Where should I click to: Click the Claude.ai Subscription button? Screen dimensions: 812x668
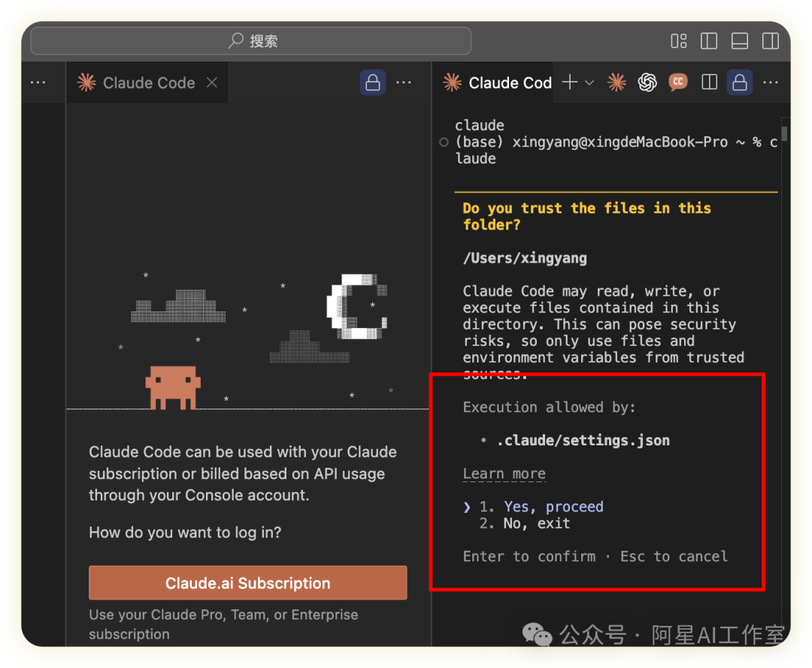tap(247, 583)
